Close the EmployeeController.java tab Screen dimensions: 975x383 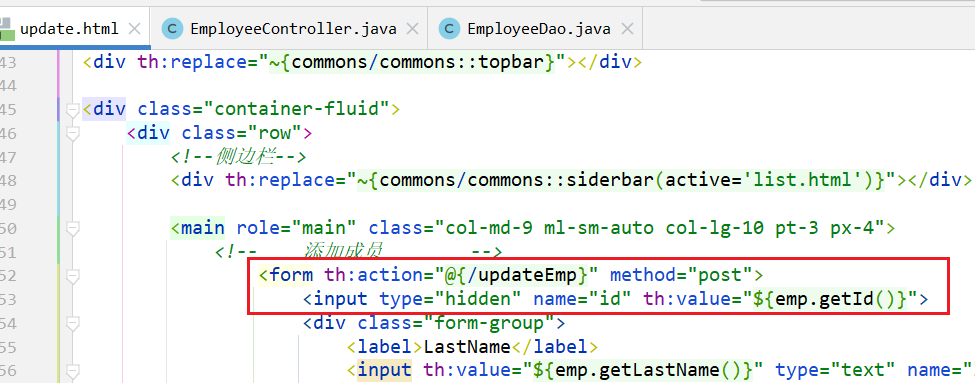click(412, 29)
